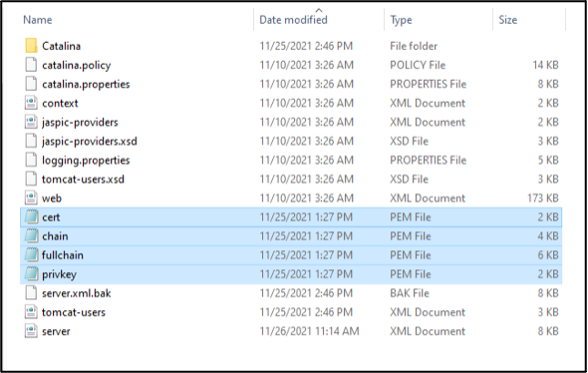Image resolution: width=588 pixels, height=373 pixels.
Task: Click the 5 KB size of logging.properties
Action: 548,160
